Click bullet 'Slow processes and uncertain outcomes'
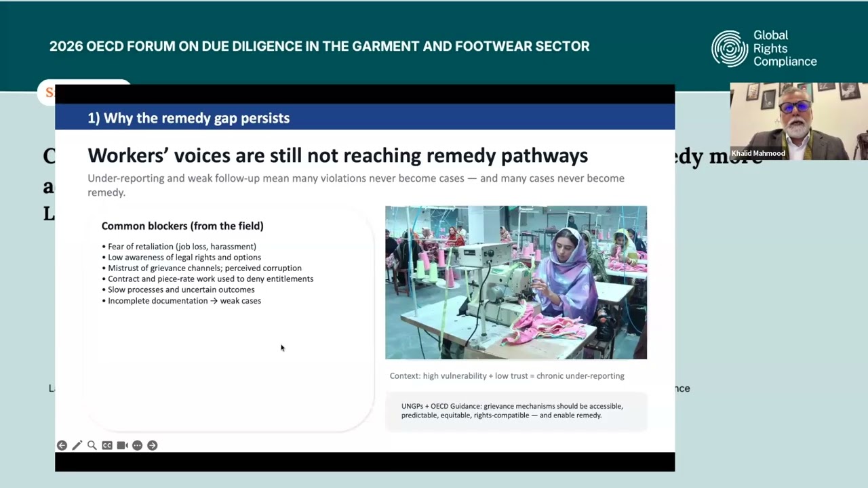Image resolution: width=868 pixels, height=488 pixels. pyautogui.click(x=178, y=289)
